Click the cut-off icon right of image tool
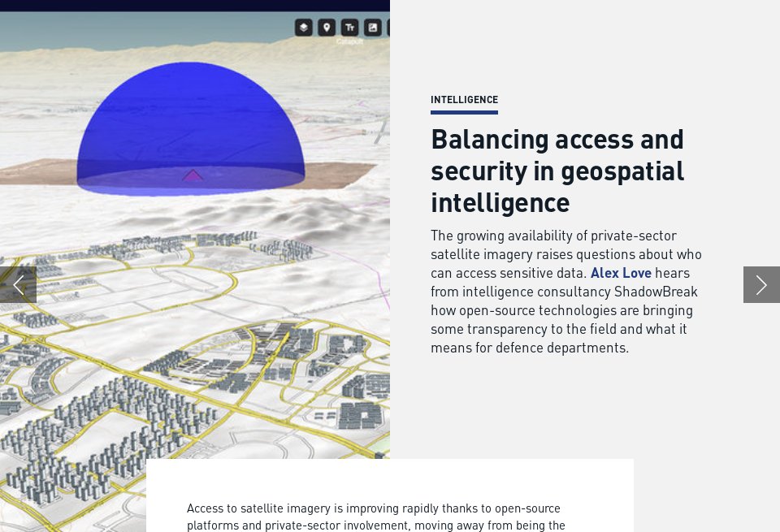This screenshot has width=780, height=532. 388,28
